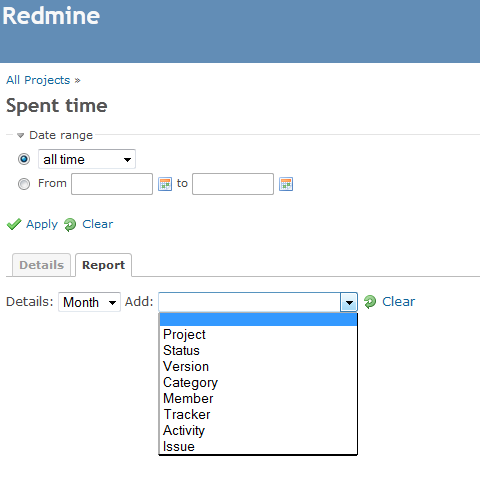Open the Details Month dropdown
480x486 pixels.
(x=89, y=302)
